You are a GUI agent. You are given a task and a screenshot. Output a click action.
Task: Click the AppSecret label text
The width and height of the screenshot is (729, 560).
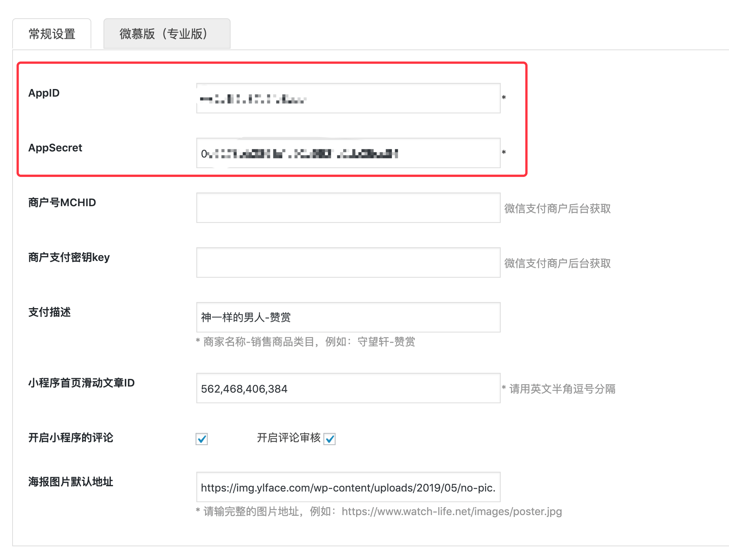(55, 148)
